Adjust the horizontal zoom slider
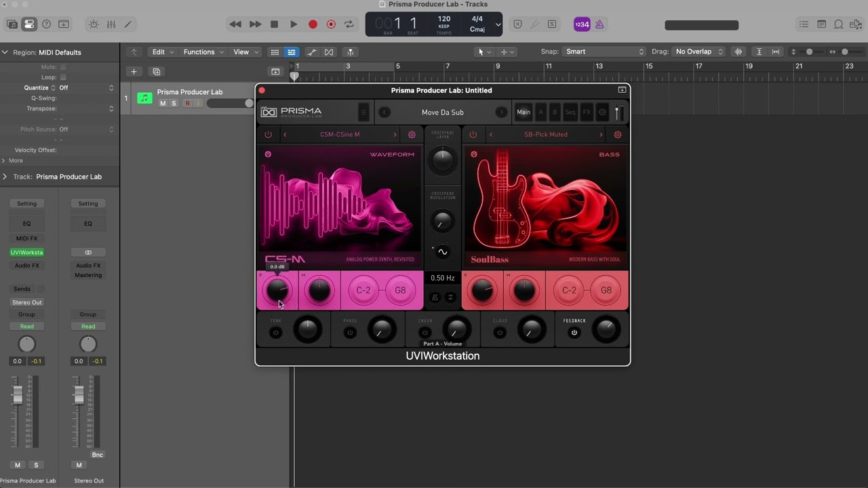 coord(844,52)
